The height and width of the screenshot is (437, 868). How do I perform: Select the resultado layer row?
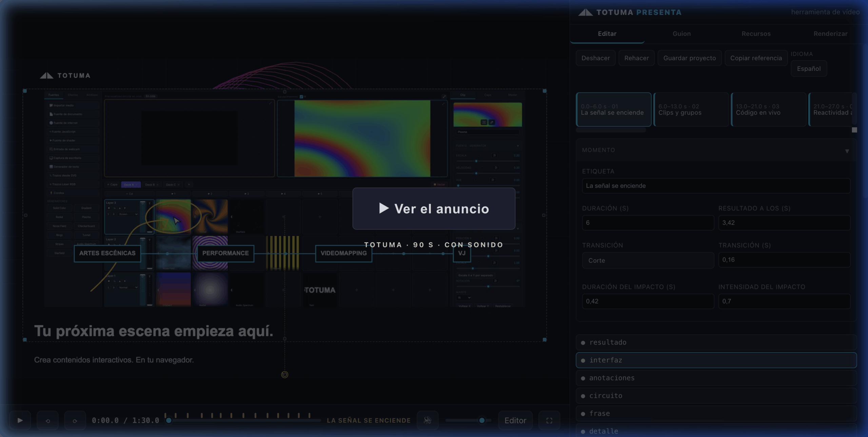[716, 342]
